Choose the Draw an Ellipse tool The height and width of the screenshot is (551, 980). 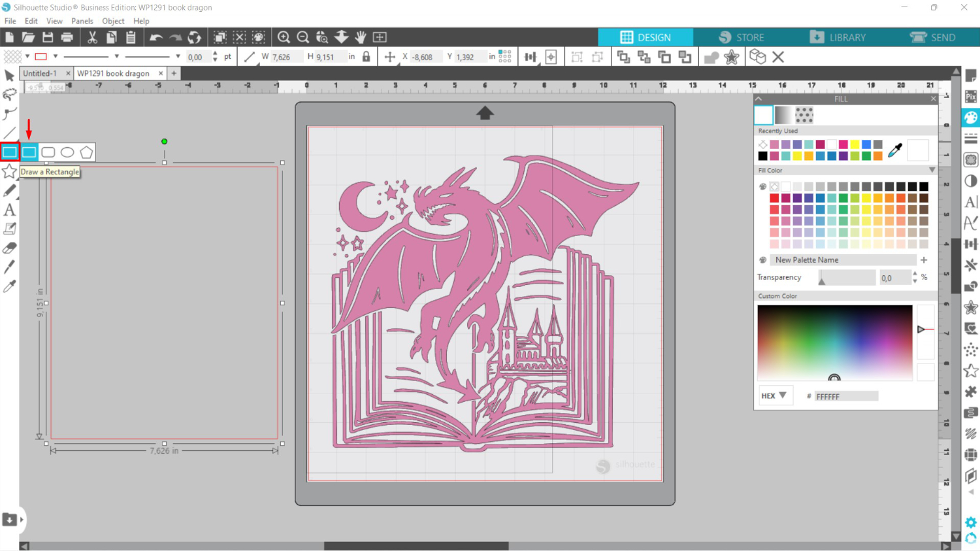(67, 152)
